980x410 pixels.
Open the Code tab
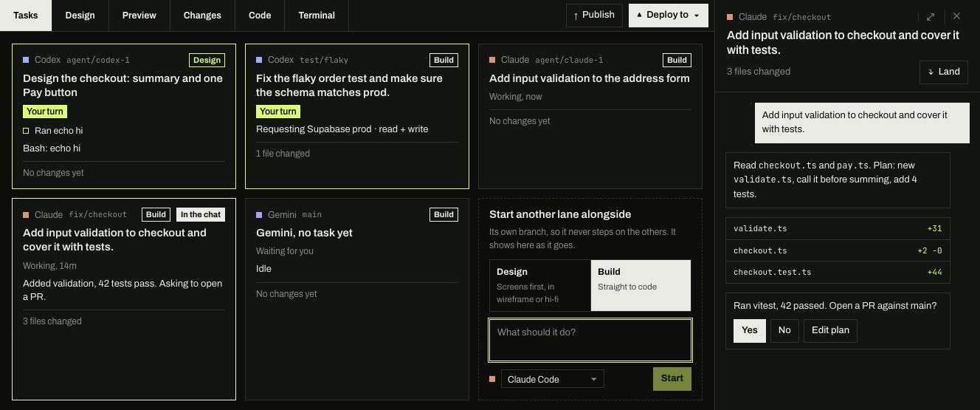click(260, 16)
